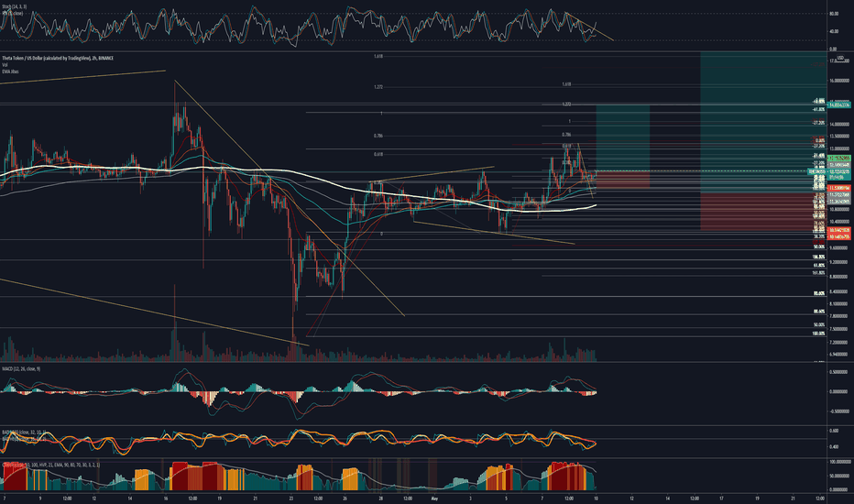Viewport: 854px width, 504px height.
Task: Click the BAS indicator legend above the bottom pane
Action: [25, 432]
